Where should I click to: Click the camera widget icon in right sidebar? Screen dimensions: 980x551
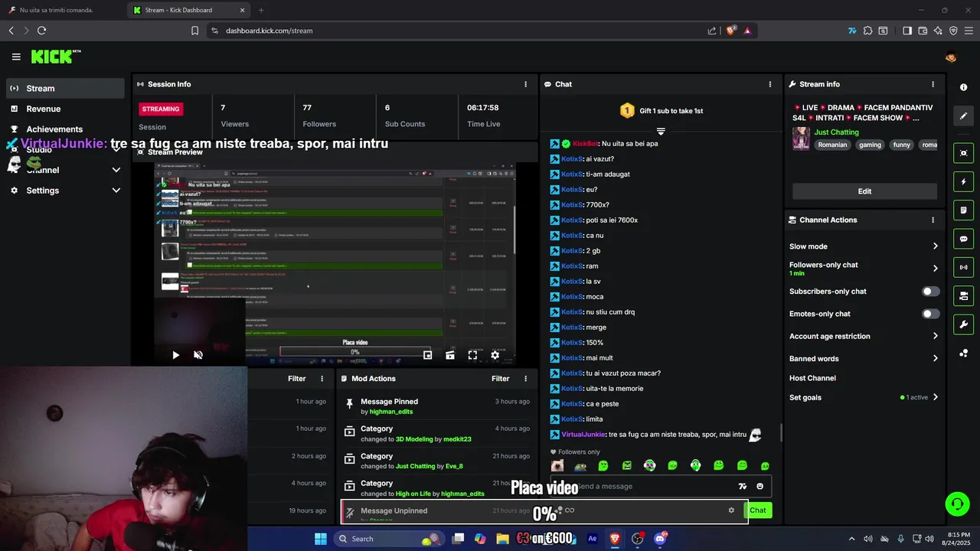click(963, 295)
